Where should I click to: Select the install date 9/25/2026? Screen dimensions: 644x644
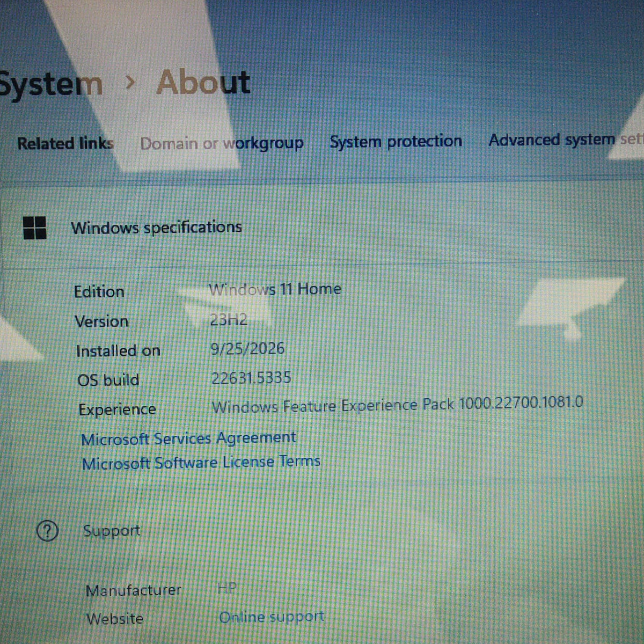click(x=247, y=349)
